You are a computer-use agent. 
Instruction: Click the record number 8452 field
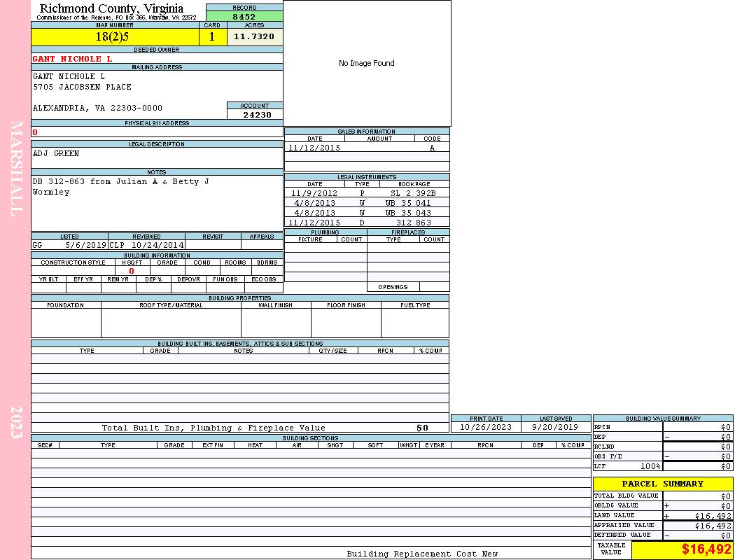[x=244, y=16]
